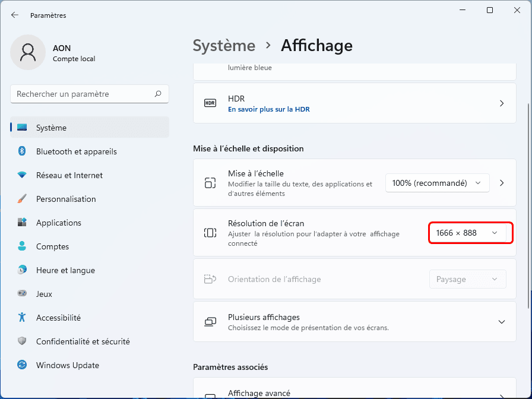Click the Accessibilité person icon
Viewport: 532px width, 399px height.
22,318
